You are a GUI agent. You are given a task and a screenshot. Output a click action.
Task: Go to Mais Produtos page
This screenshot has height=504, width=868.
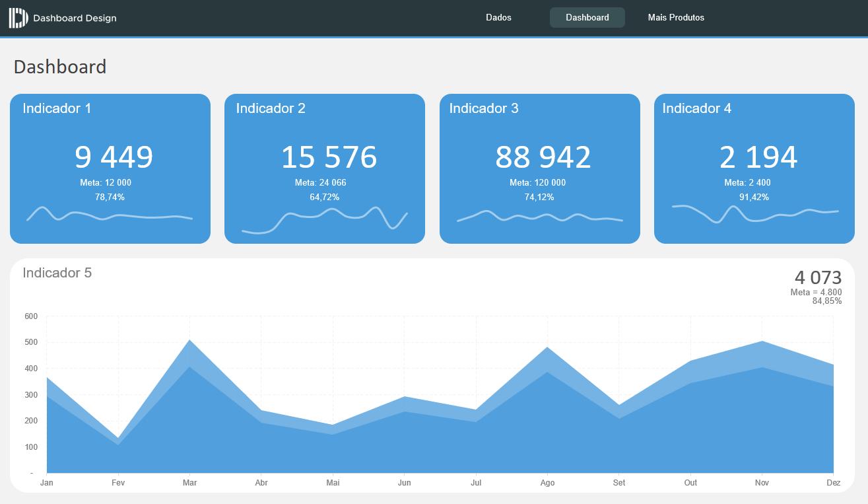pyautogui.click(x=676, y=18)
